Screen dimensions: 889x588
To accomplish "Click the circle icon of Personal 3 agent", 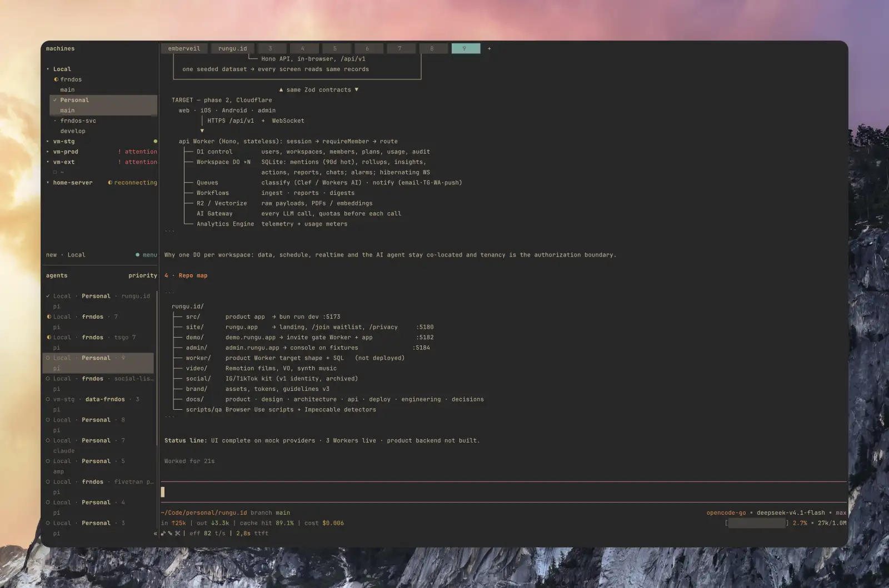I will coord(48,523).
